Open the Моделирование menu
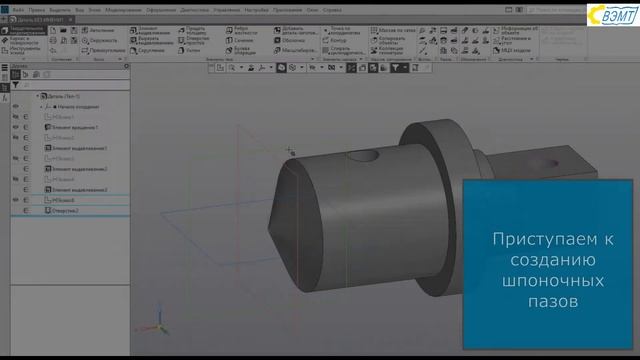Viewport: 640px width, 360px height. (x=123, y=10)
